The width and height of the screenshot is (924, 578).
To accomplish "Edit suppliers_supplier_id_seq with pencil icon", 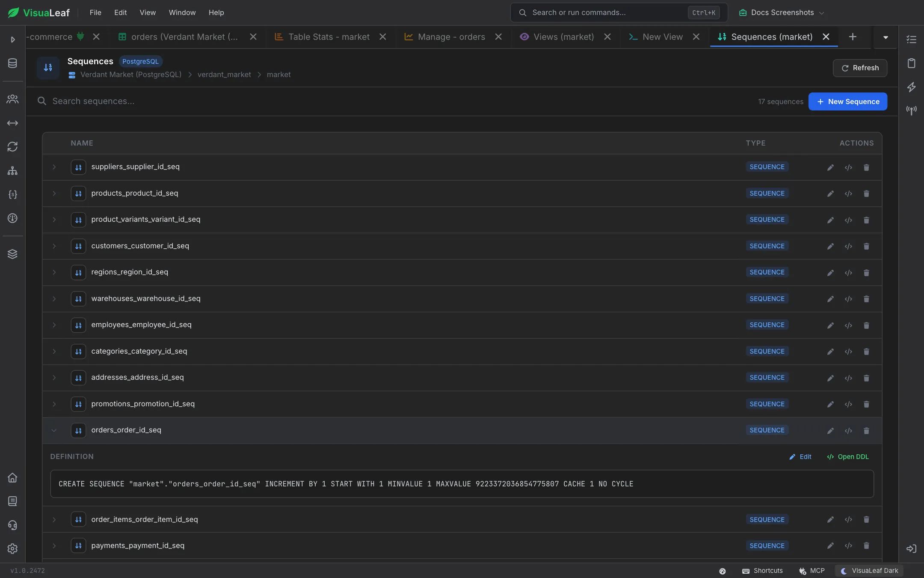I will [x=830, y=167].
